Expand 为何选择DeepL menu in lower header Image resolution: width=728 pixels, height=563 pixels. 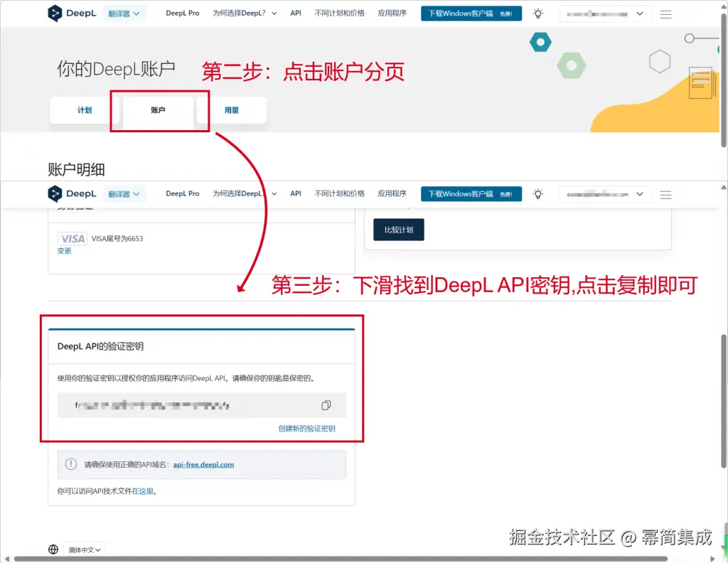click(245, 193)
